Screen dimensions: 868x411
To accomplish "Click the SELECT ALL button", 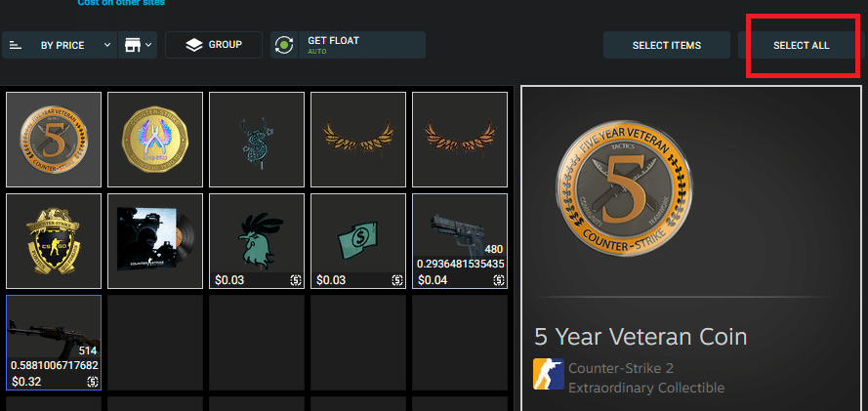I will coord(801,45).
